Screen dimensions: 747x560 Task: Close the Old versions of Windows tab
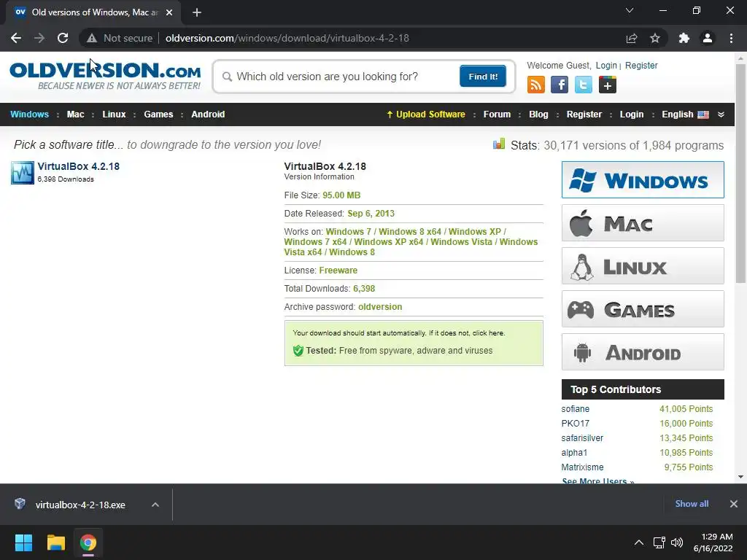click(169, 12)
